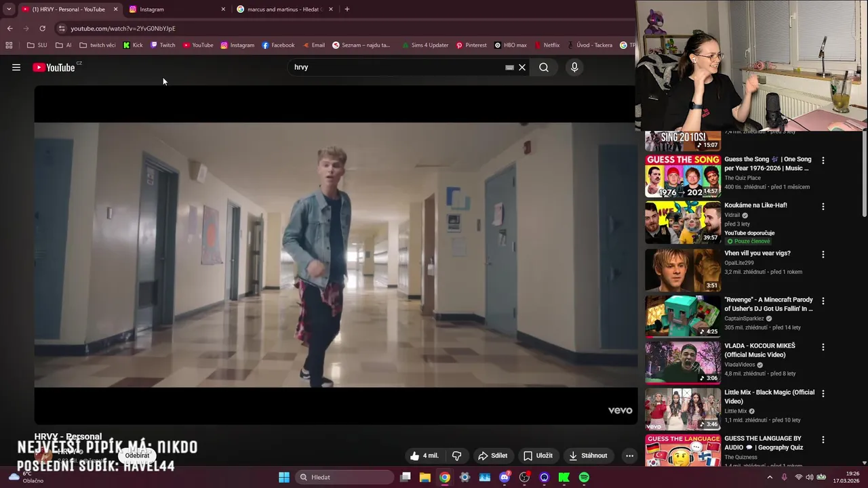Show hidden system tray icons
The height and width of the screenshot is (488, 868).
tap(769, 477)
